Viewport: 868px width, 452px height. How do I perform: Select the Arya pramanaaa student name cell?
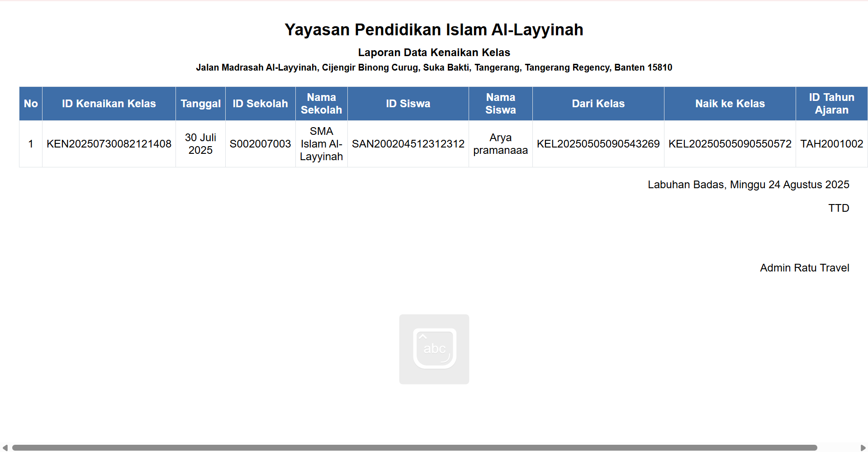coord(500,143)
